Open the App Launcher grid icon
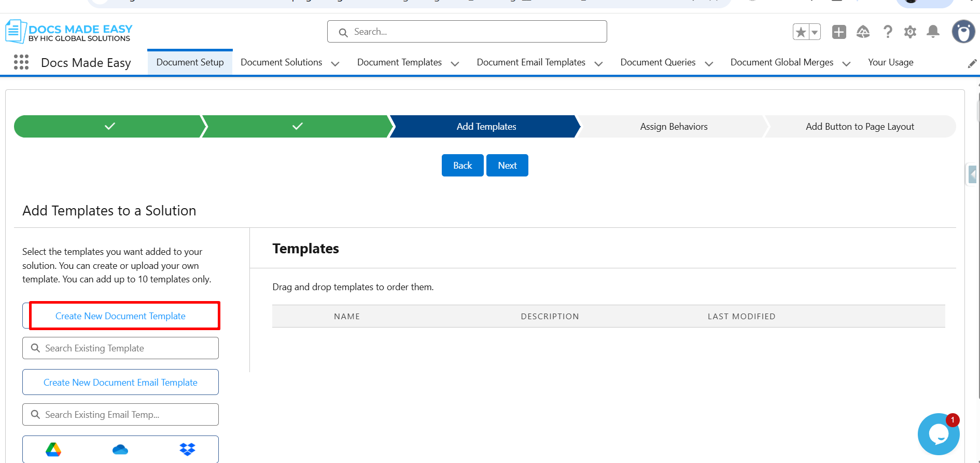Image resolution: width=980 pixels, height=463 pixels. [21, 62]
